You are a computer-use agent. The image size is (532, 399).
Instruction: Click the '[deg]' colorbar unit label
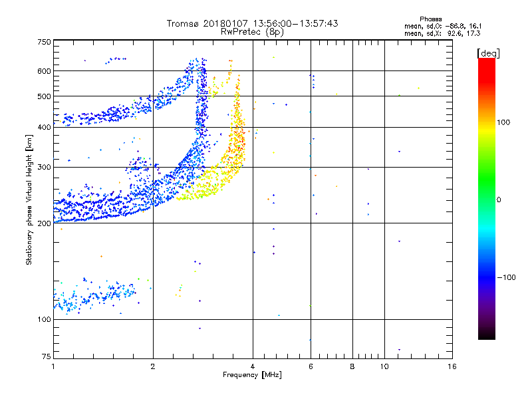(488, 53)
